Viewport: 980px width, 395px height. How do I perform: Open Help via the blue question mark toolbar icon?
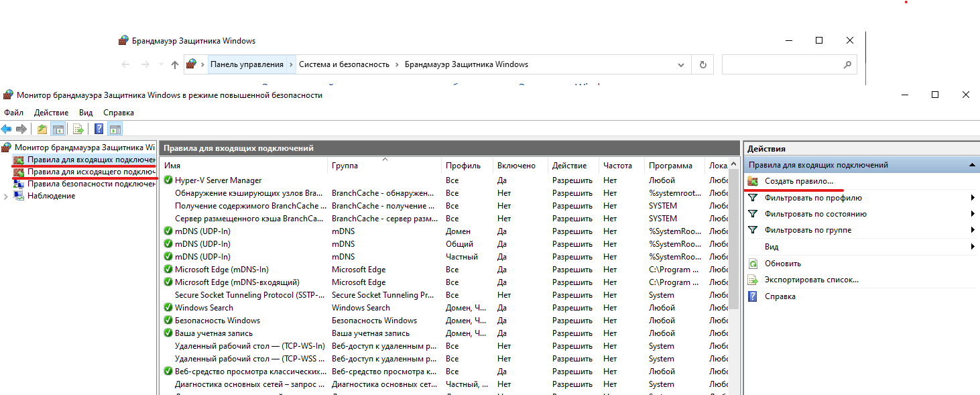tap(99, 129)
